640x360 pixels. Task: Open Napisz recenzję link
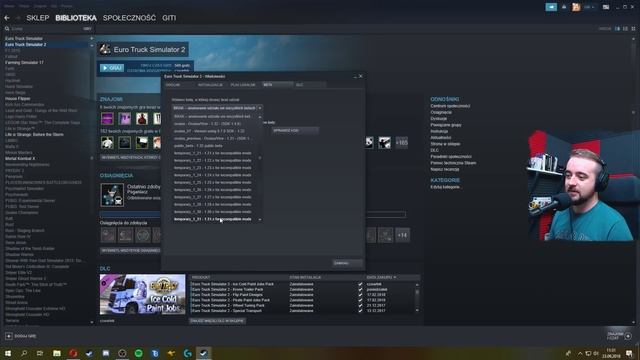[x=444, y=169]
